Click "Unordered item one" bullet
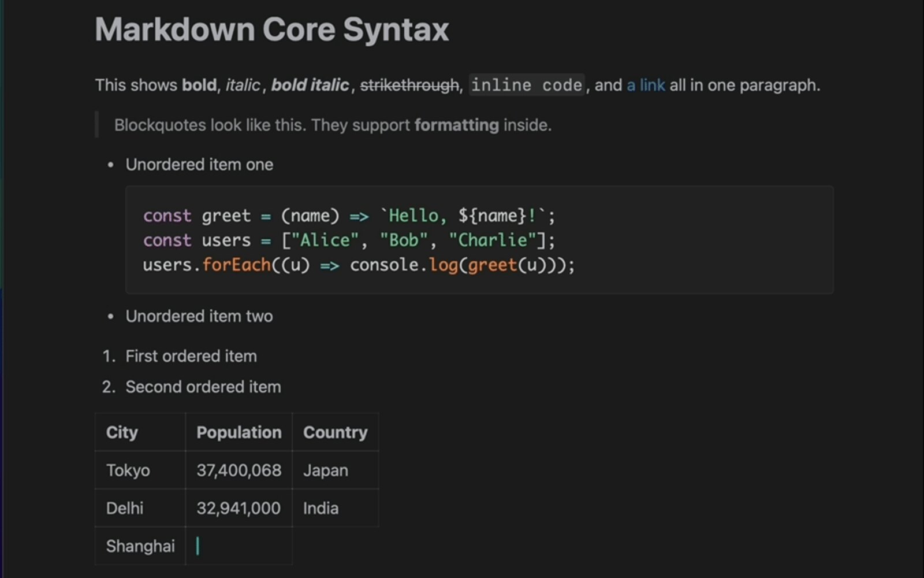This screenshot has width=924, height=578. (x=199, y=165)
